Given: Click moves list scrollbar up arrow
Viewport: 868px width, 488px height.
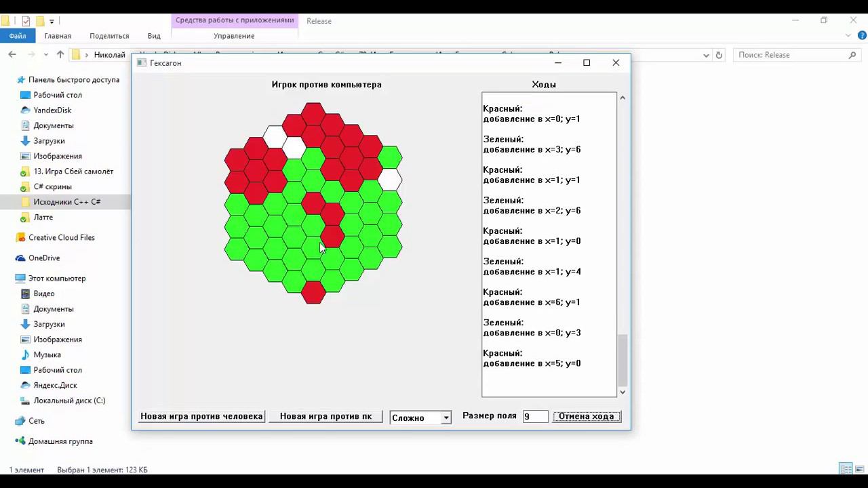Looking at the screenshot, I should click(623, 98).
